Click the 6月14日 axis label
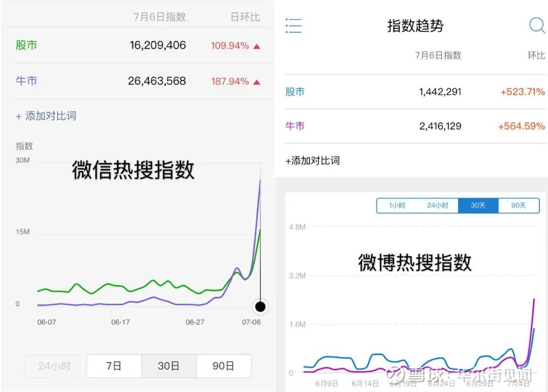This screenshot has width=548, height=392. click(x=365, y=383)
